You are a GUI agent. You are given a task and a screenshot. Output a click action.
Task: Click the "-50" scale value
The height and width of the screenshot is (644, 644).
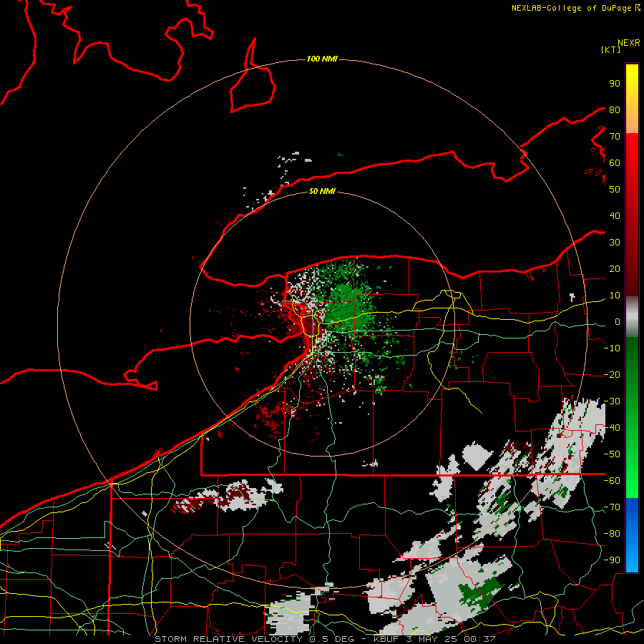click(x=612, y=454)
